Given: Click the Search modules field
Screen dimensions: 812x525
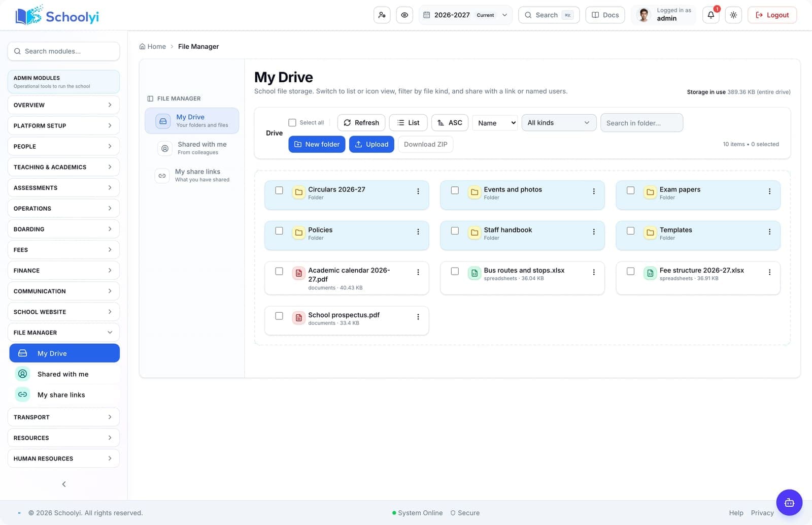Looking at the screenshot, I should coord(63,51).
